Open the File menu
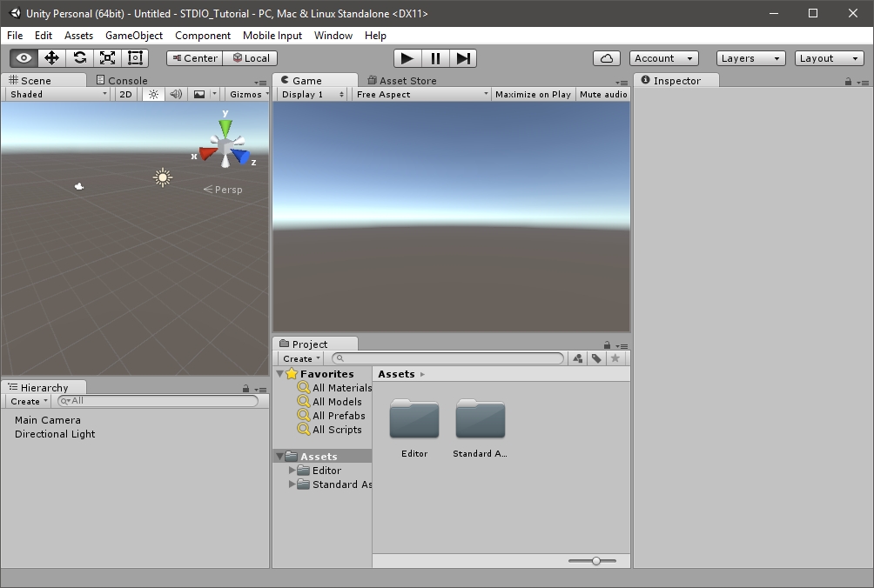 click(15, 35)
